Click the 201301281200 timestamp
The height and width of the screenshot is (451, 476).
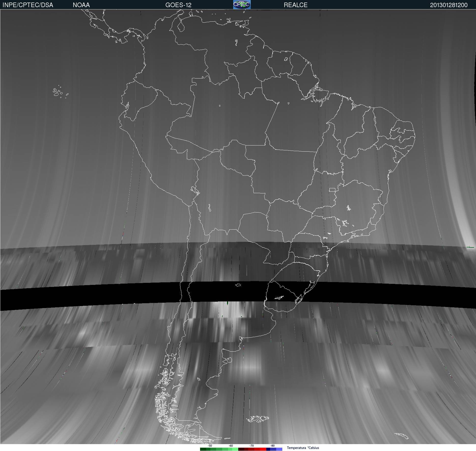point(449,5)
